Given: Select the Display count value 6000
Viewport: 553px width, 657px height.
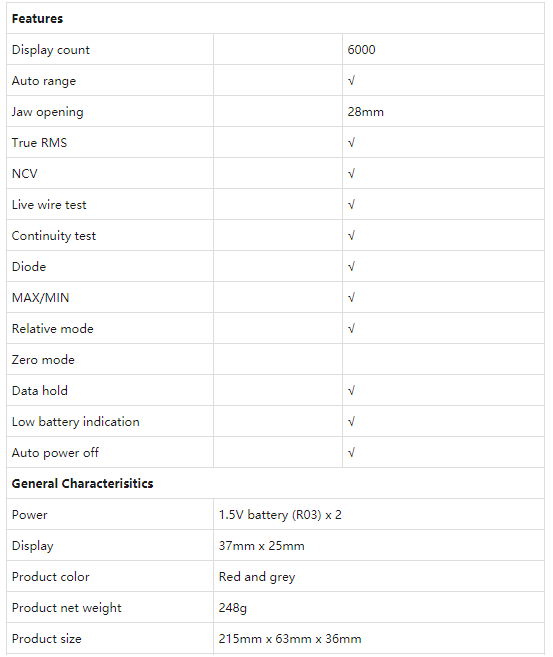Looking at the screenshot, I should [x=361, y=49].
